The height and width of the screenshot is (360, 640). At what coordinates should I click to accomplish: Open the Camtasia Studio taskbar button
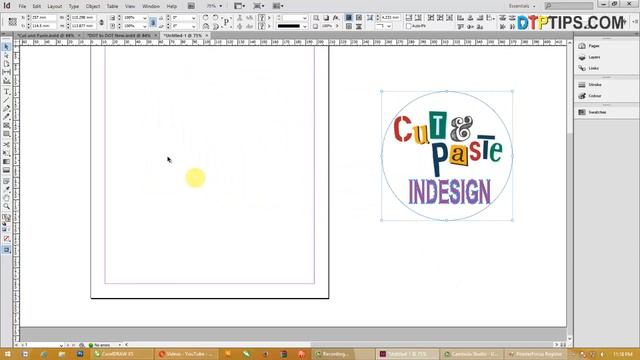click(x=472, y=354)
